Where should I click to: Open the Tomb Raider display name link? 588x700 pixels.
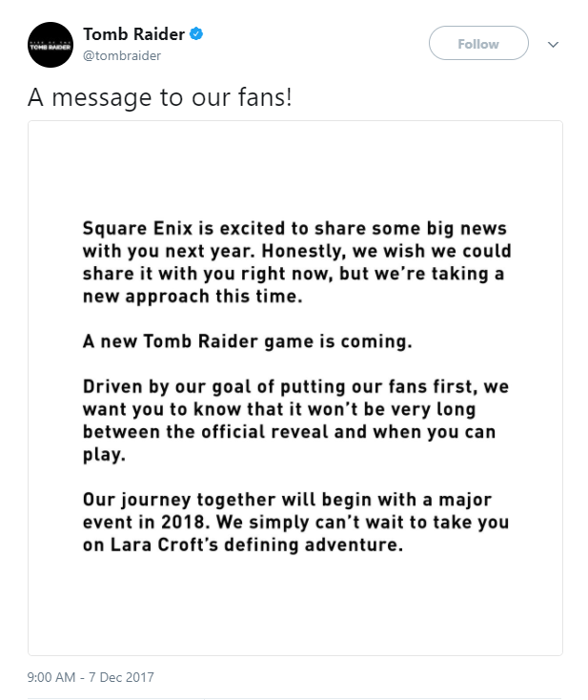coord(133,34)
